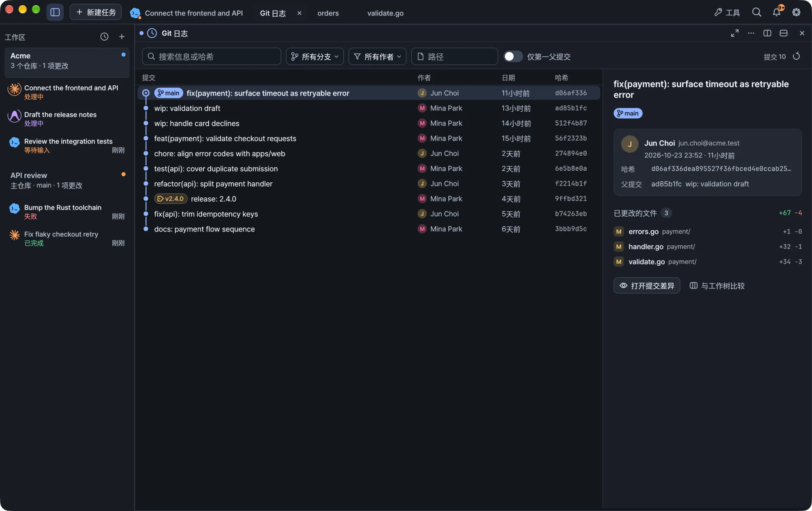This screenshot has height=511, width=812.
Task: Click the 新建任务 button
Action: (96, 12)
